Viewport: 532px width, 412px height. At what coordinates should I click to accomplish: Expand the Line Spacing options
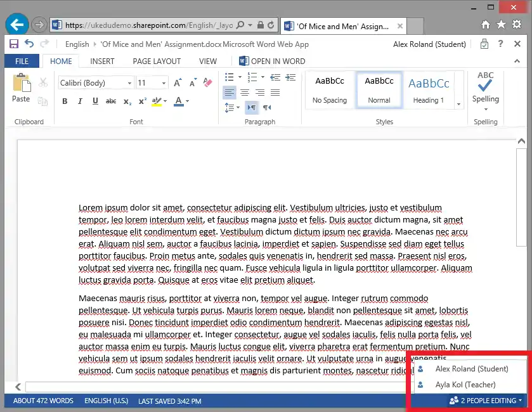tap(238, 108)
